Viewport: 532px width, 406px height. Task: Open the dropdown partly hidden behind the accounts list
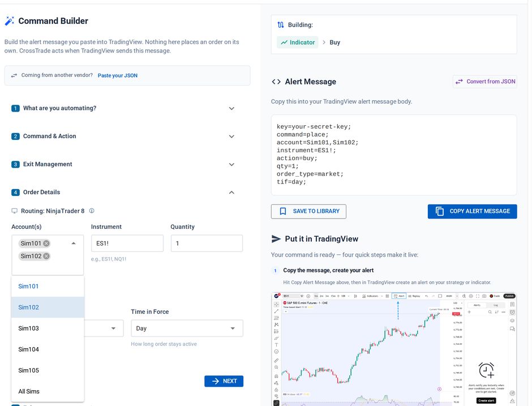click(x=104, y=328)
